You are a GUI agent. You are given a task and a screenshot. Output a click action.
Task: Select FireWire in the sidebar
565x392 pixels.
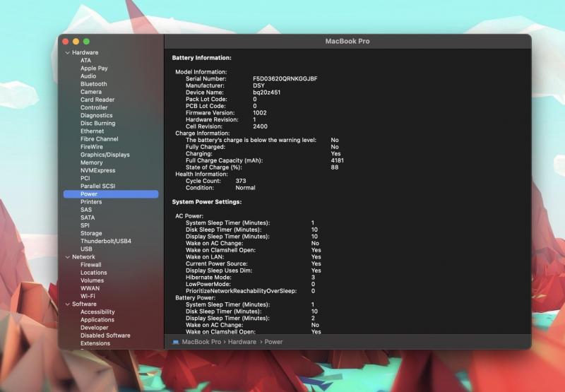click(92, 147)
